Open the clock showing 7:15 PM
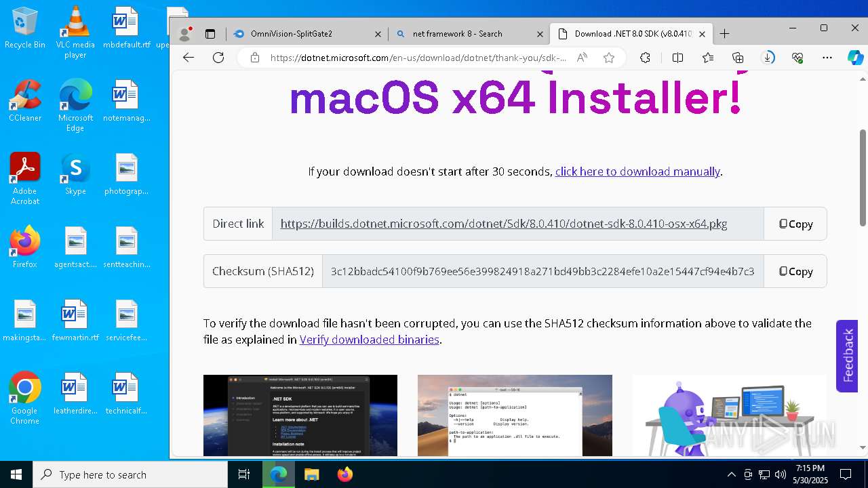The image size is (868, 488). pos(810,474)
